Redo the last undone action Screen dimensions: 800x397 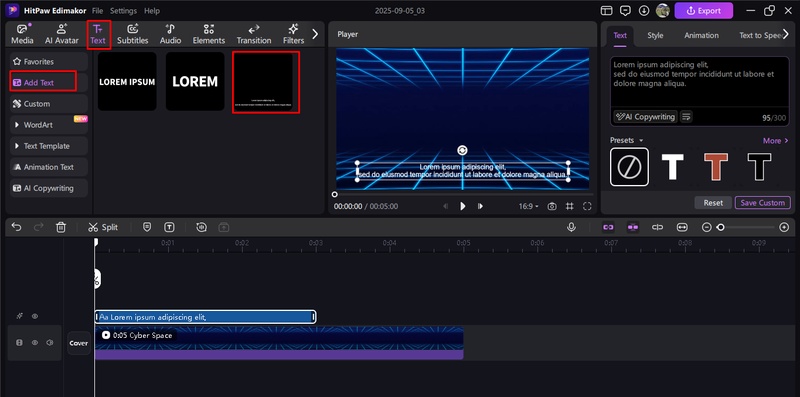coord(39,227)
